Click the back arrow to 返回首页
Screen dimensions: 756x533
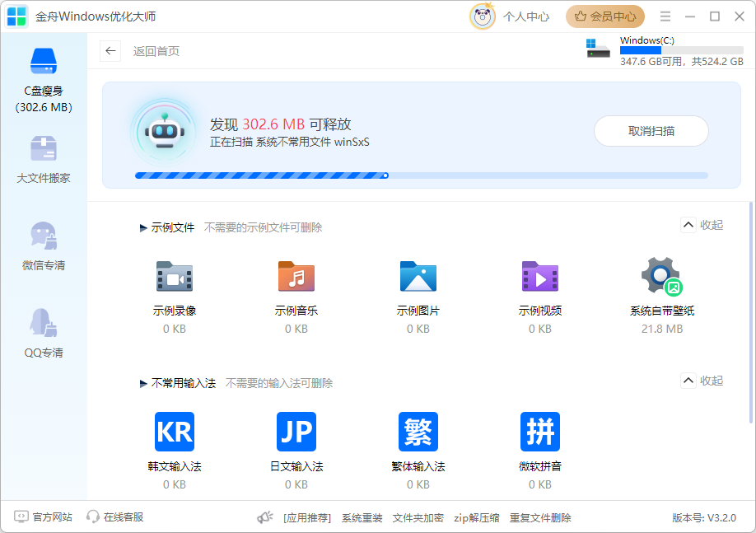coord(110,51)
